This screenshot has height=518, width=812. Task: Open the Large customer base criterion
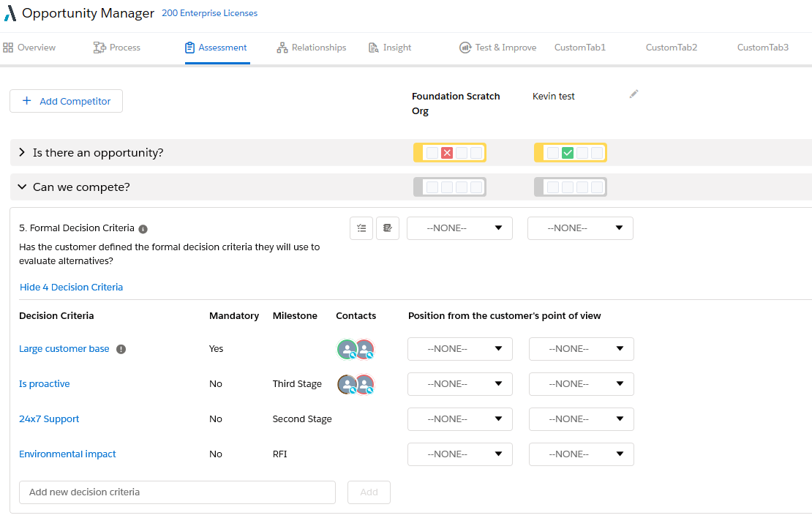point(64,349)
